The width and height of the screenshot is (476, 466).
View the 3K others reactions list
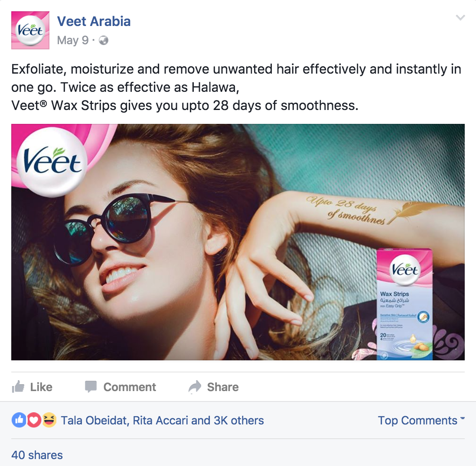point(238,421)
